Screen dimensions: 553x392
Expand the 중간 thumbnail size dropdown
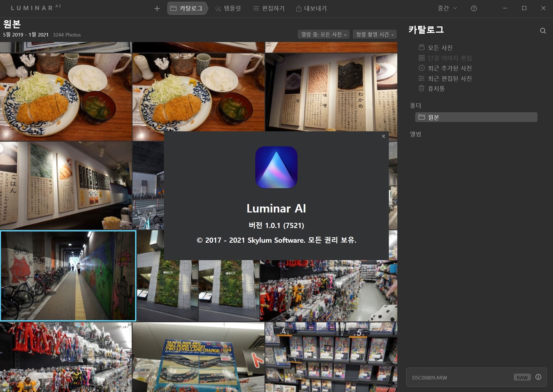pyautogui.click(x=447, y=8)
